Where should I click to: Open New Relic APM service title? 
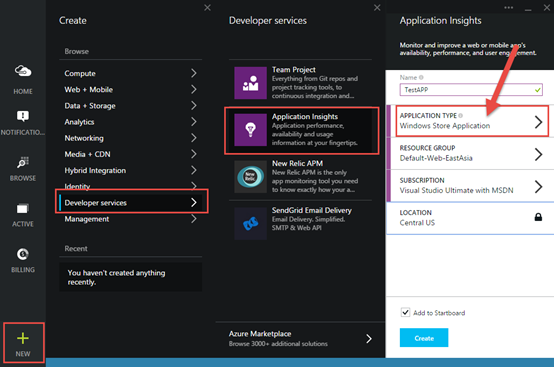(x=297, y=163)
